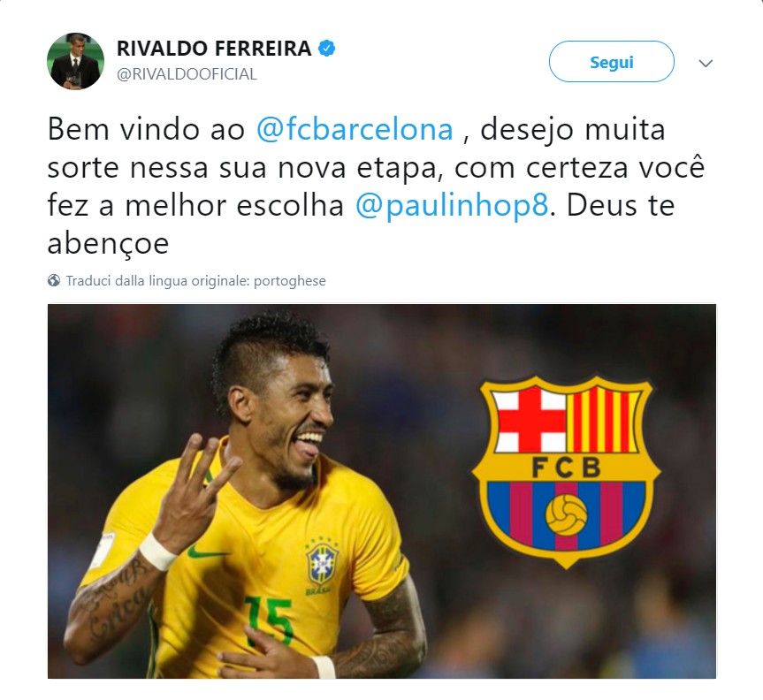Viewport: 763px width, 700px height.
Task: Open the tweet options chevron menu
Action: (x=706, y=64)
